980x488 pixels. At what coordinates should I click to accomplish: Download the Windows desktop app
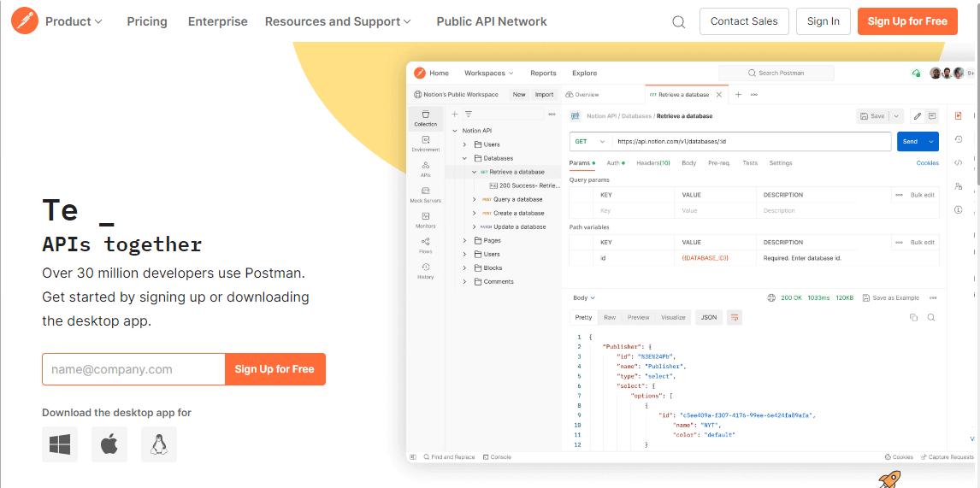click(x=60, y=444)
